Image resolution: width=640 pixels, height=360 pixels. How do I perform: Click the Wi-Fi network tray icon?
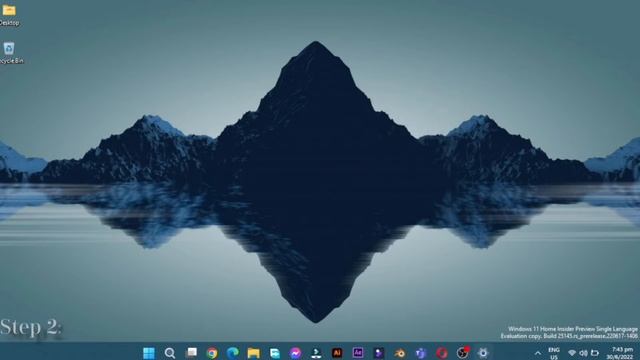tap(572, 353)
